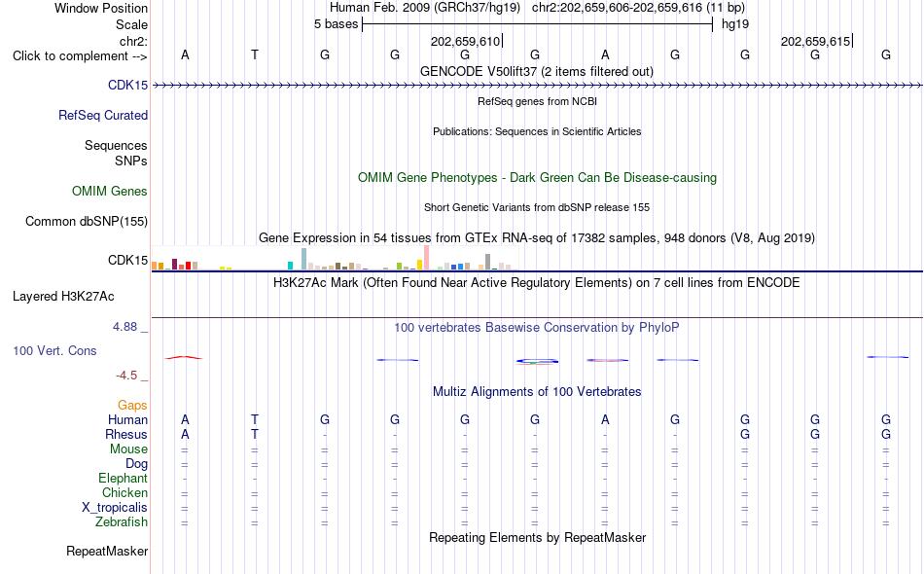Viewport: 924px width, 574px height.
Task: Click the H3K27Ac Mark track title
Action: click(537, 283)
